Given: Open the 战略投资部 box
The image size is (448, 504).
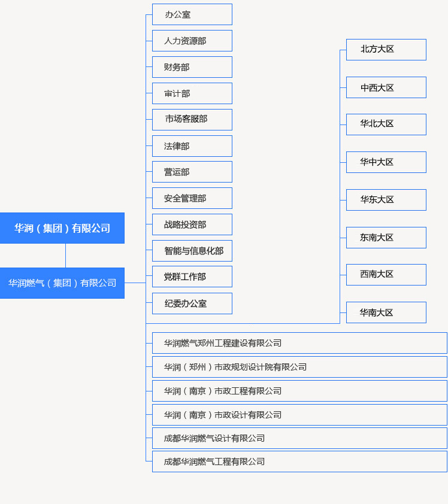Looking at the screenshot, I should tap(192, 224).
